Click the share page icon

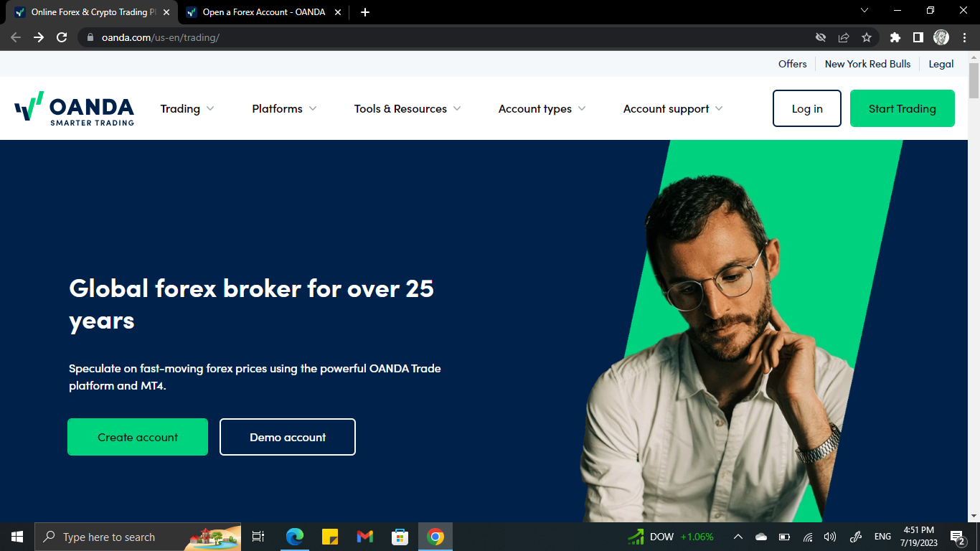(844, 37)
